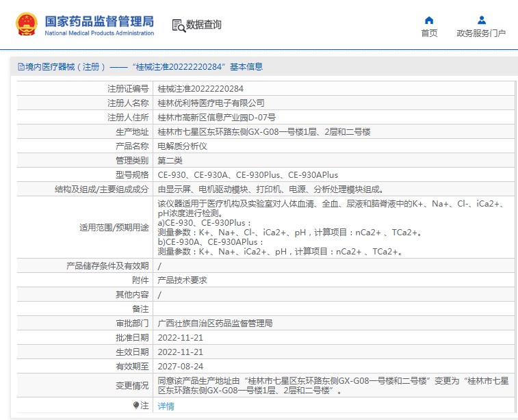Screen dimensions: 518x420
Task: Click the expiry date 2027-08-24
Action: click(x=180, y=366)
